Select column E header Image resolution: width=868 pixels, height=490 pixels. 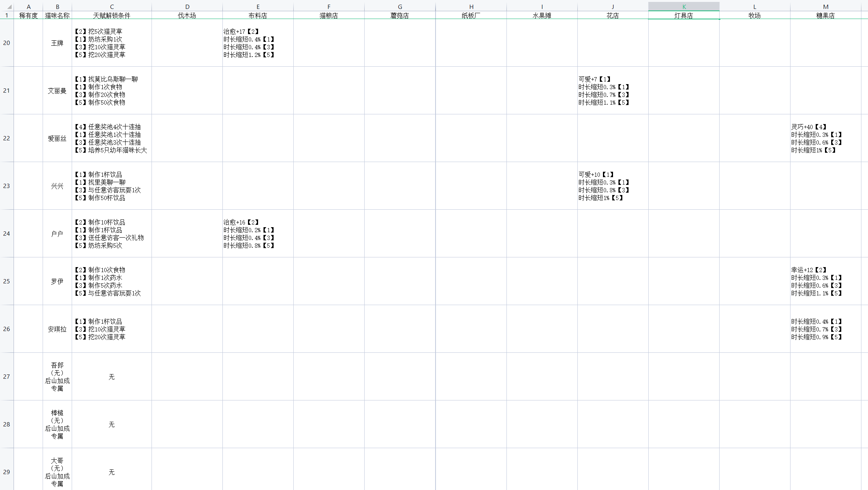pos(258,7)
